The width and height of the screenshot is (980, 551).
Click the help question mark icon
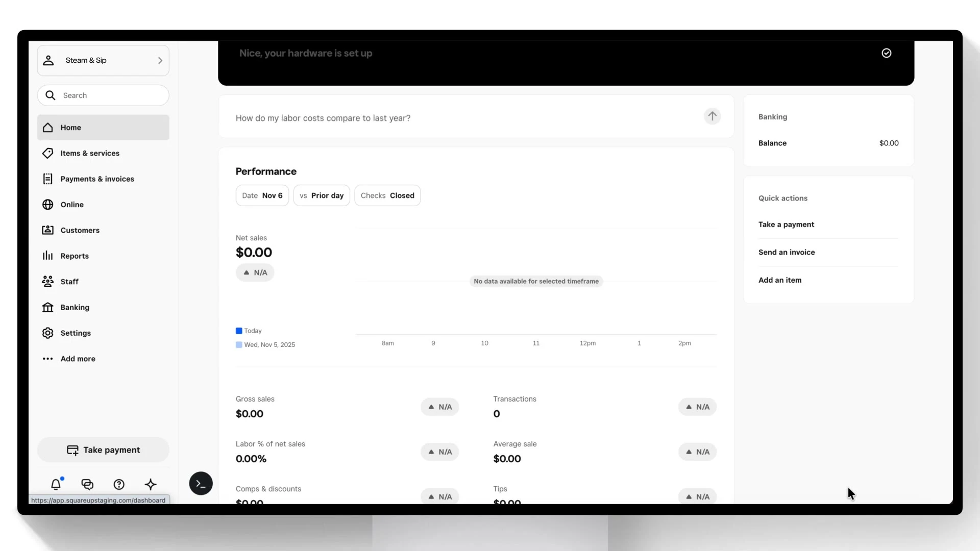pyautogui.click(x=119, y=484)
